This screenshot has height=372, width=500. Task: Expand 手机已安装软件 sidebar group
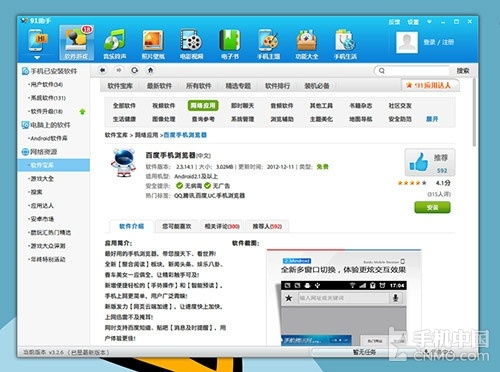tap(49, 71)
